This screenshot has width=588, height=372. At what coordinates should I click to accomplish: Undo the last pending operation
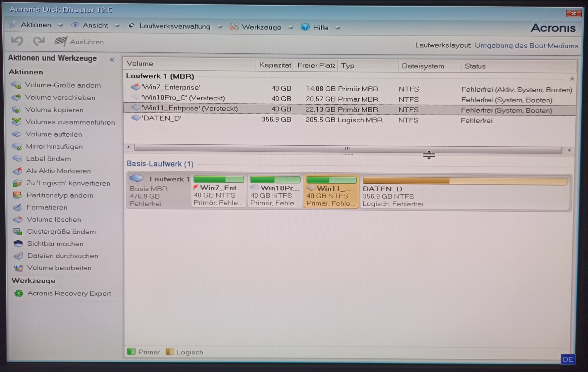coord(17,41)
